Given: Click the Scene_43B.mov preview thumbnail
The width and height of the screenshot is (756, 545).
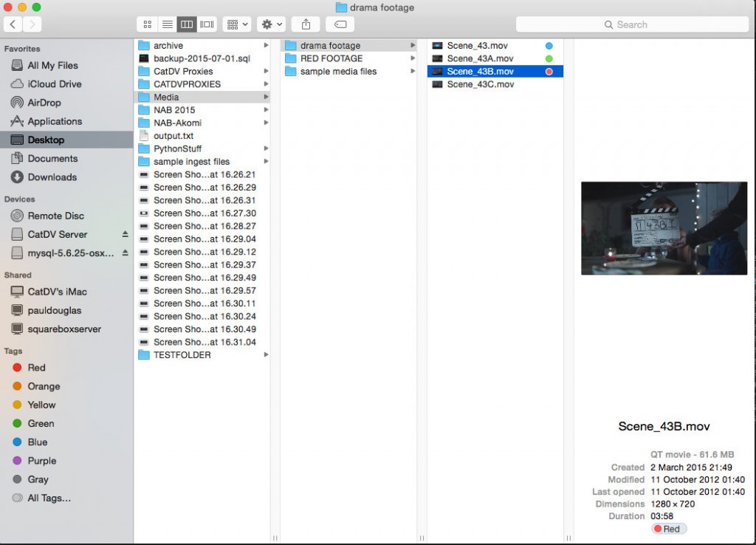Looking at the screenshot, I should pos(664,227).
